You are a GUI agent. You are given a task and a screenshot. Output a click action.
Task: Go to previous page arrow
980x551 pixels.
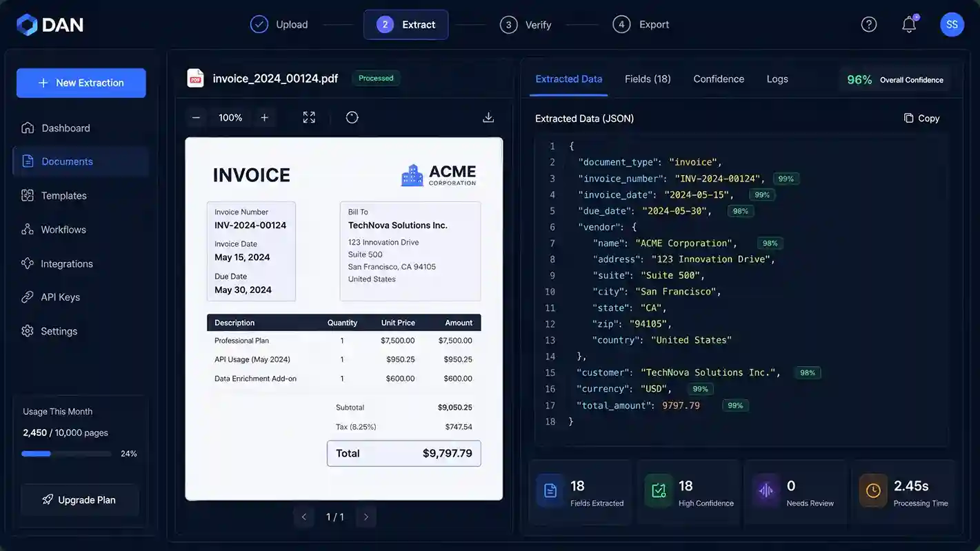click(x=304, y=517)
